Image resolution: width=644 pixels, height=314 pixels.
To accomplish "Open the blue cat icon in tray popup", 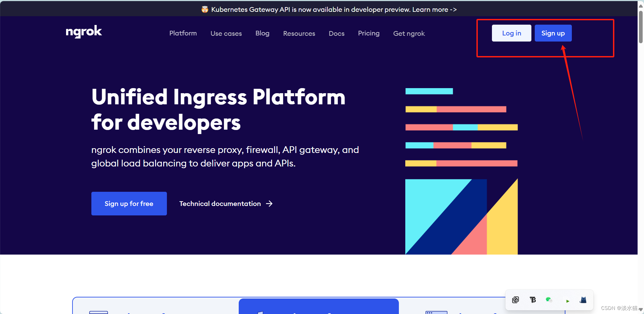I will click(583, 300).
